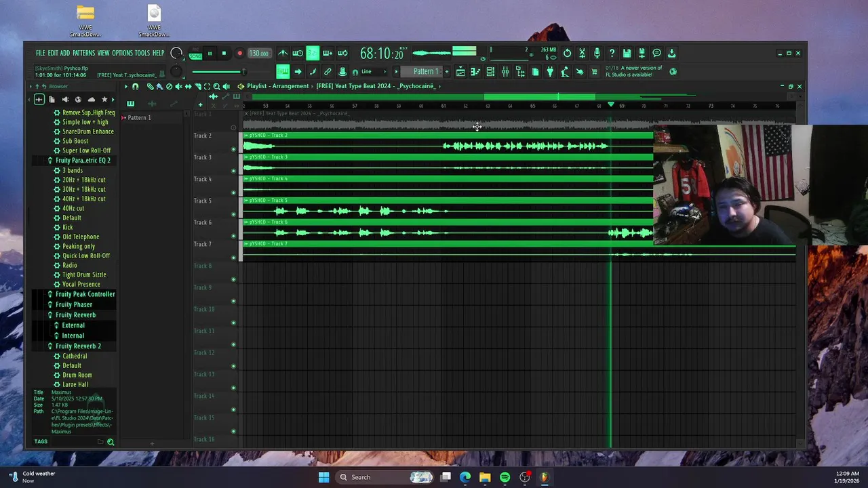Click the globe online news icon

click(x=673, y=71)
